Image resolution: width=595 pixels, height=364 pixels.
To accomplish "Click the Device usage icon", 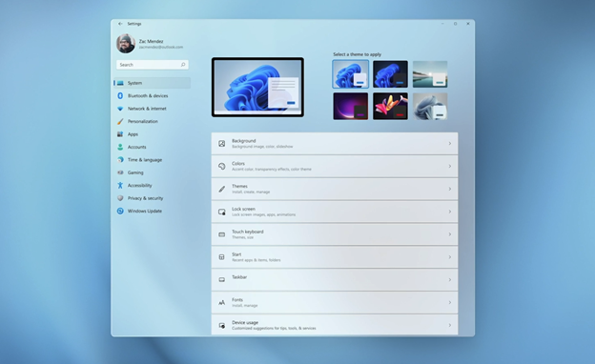I will pos(222,325).
